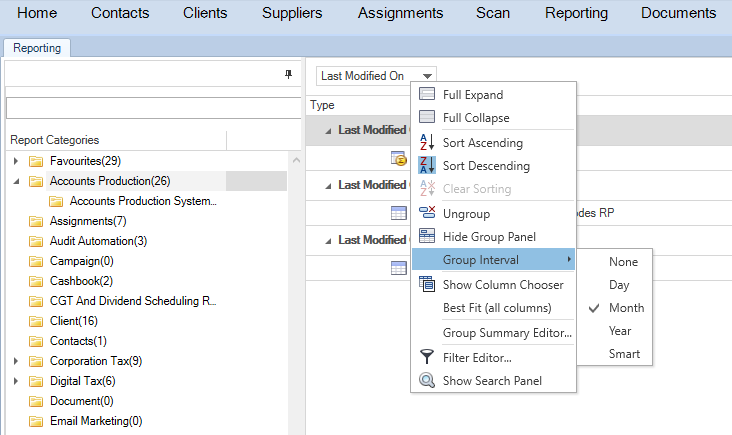Image resolution: width=732 pixels, height=435 pixels.
Task: Click the Show Column Chooser icon
Action: (x=427, y=284)
